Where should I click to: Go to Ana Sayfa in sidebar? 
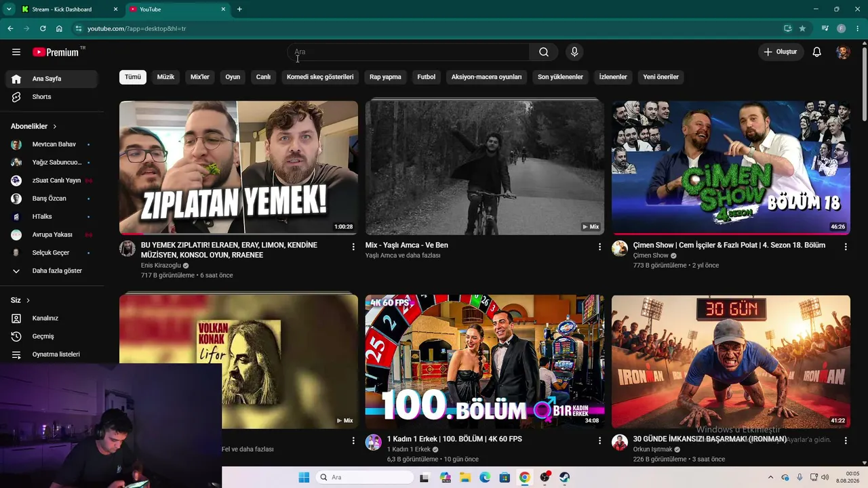click(x=52, y=79)
